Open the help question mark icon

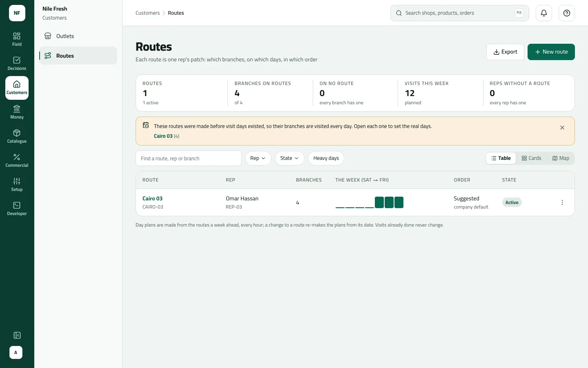(567, 13)
